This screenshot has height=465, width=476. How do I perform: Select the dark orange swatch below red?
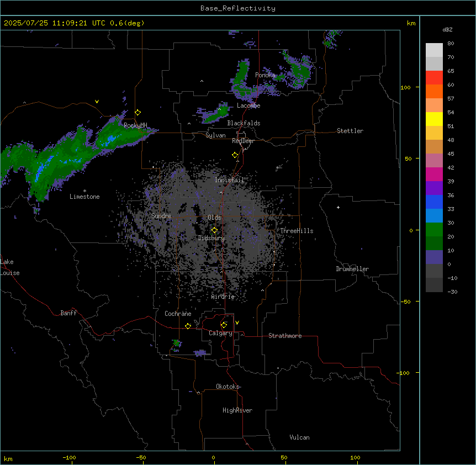[x=434, y=91]
